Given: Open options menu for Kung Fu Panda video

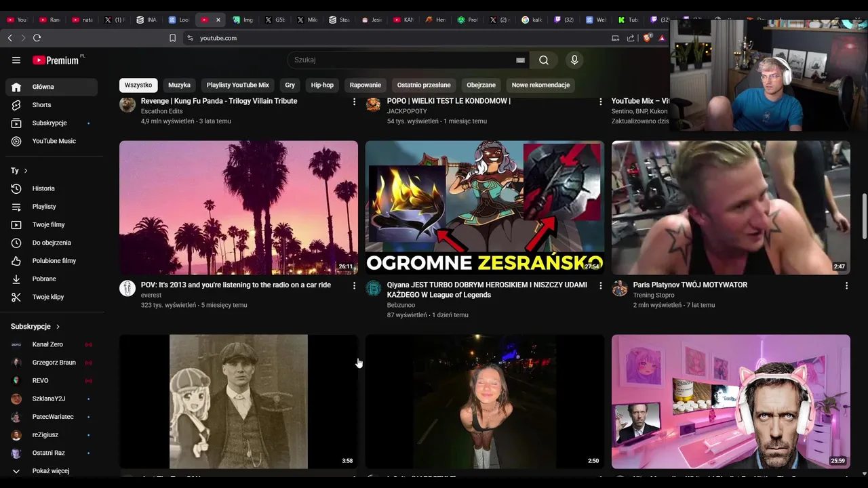Looking at the screenshot, I should (354, 102).
